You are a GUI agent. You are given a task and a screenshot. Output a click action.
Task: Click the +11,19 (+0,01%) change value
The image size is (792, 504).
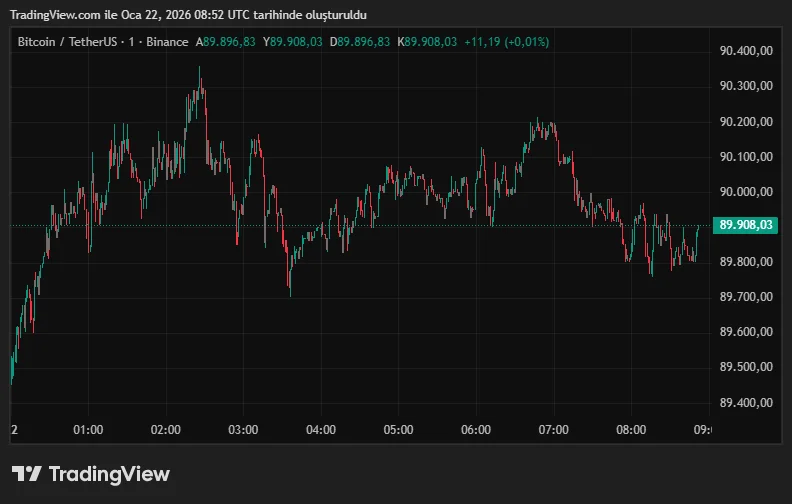(x=506, y=42)
